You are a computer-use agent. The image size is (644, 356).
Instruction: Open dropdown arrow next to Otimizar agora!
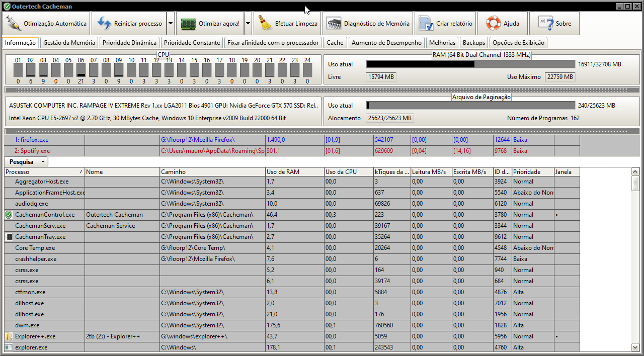248,24
